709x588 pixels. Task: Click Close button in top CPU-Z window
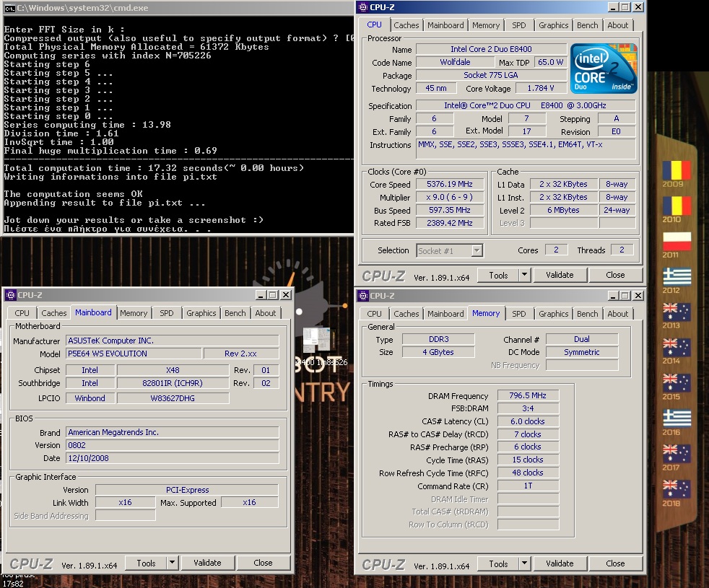click(615, 275)
